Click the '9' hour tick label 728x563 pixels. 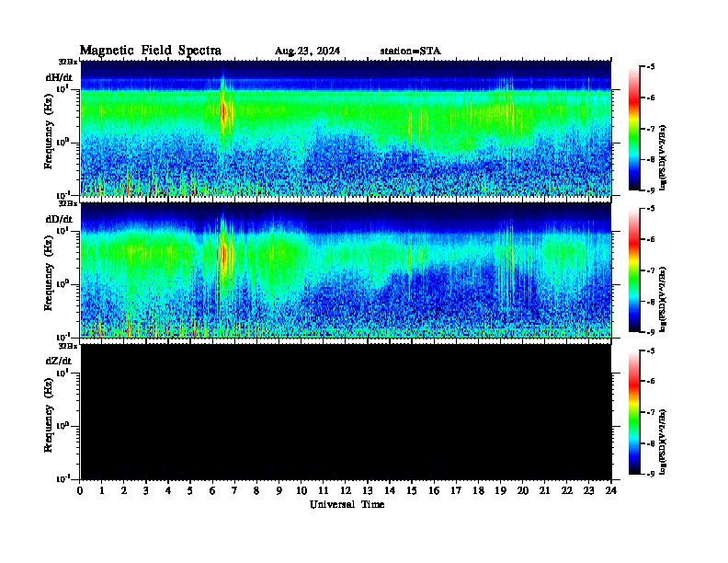[x=279, y=490]
